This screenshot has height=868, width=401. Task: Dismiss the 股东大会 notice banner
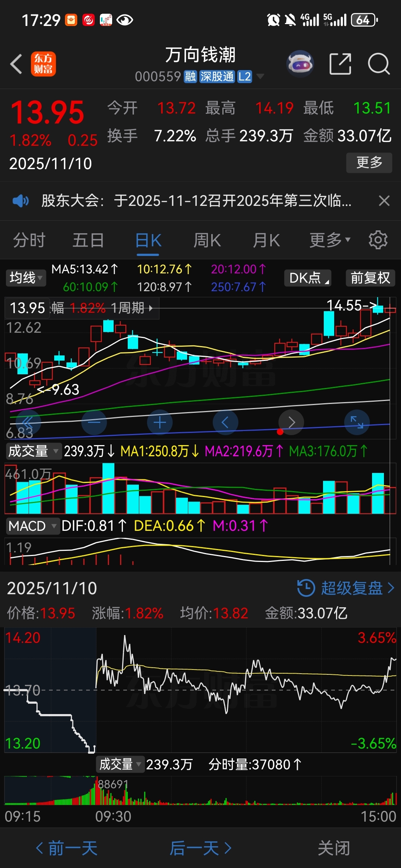tap(384, 201)
